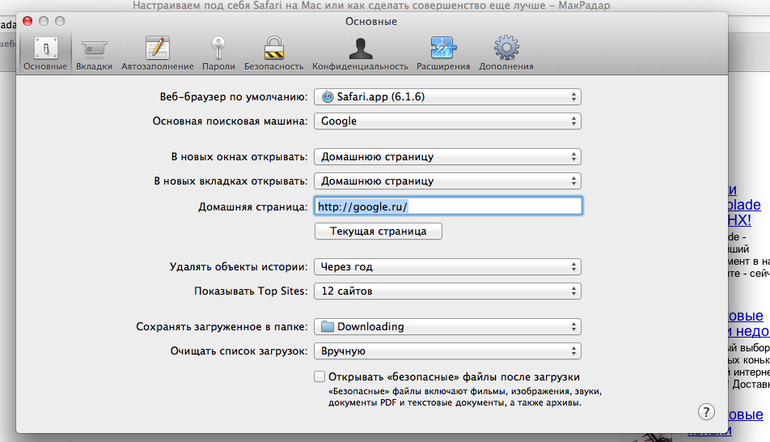Open the Основные preferences pane
Viewport: 770px width, 442px height.
pyautogui.click(x=46, y=53)
